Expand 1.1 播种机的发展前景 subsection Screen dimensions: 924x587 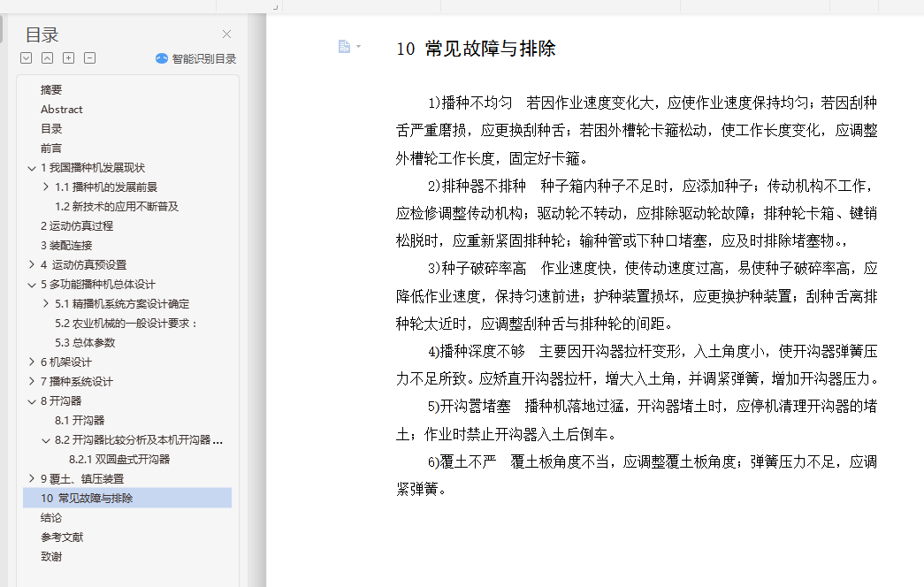pos(46,187)
